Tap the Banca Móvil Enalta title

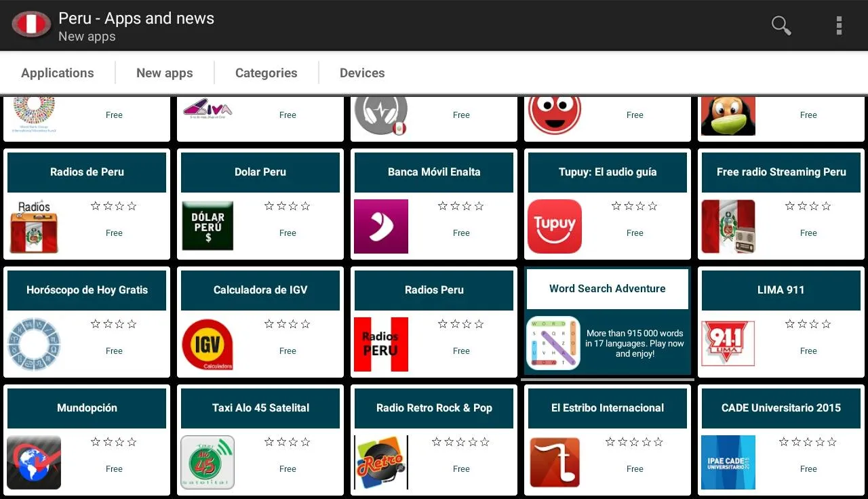coord(434,172)
